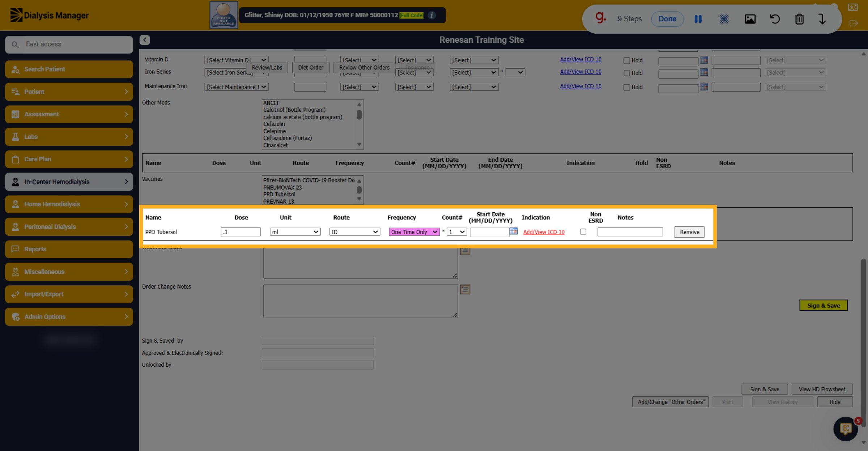The width and height of the screenshot is (868, 451).
Task: Open the PPD Tubersol start date calendar icon
Action: point(514,231)
